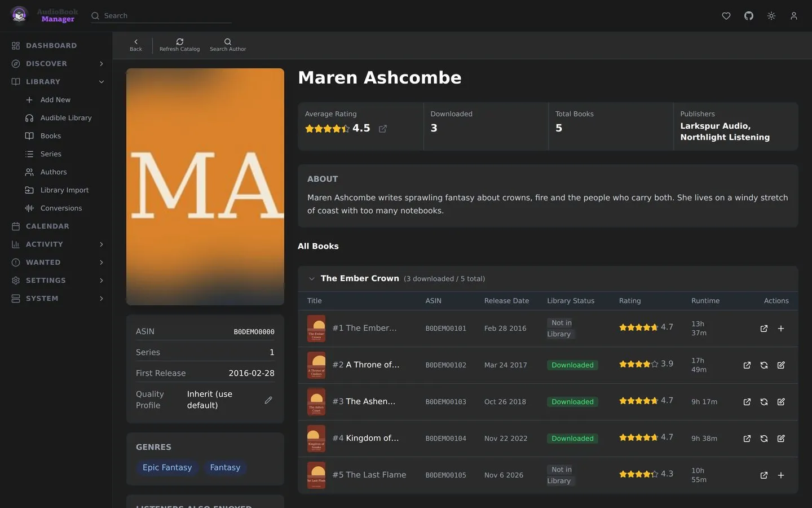812x508 pixels.
Task: Add #1 The Ember book to library
Action: pyautogui.click(x=781, y=329)
